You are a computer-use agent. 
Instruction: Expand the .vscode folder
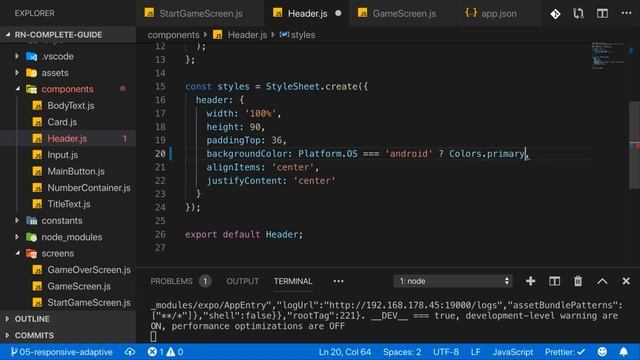(x=17, y=56)
